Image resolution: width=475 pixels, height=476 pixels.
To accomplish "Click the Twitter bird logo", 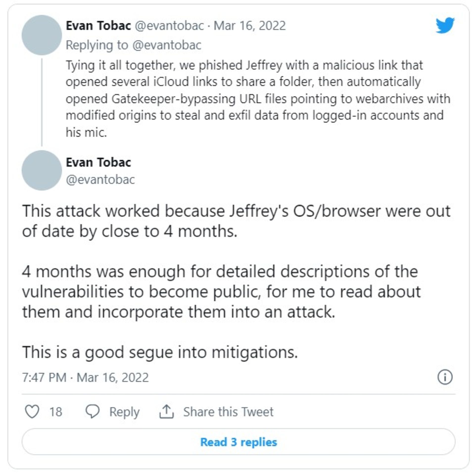I will click(x=445, y=25).
